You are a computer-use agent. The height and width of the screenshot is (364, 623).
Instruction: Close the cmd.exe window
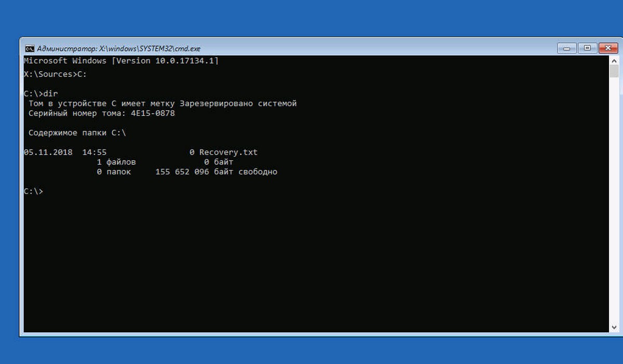[x=608, y=48]
